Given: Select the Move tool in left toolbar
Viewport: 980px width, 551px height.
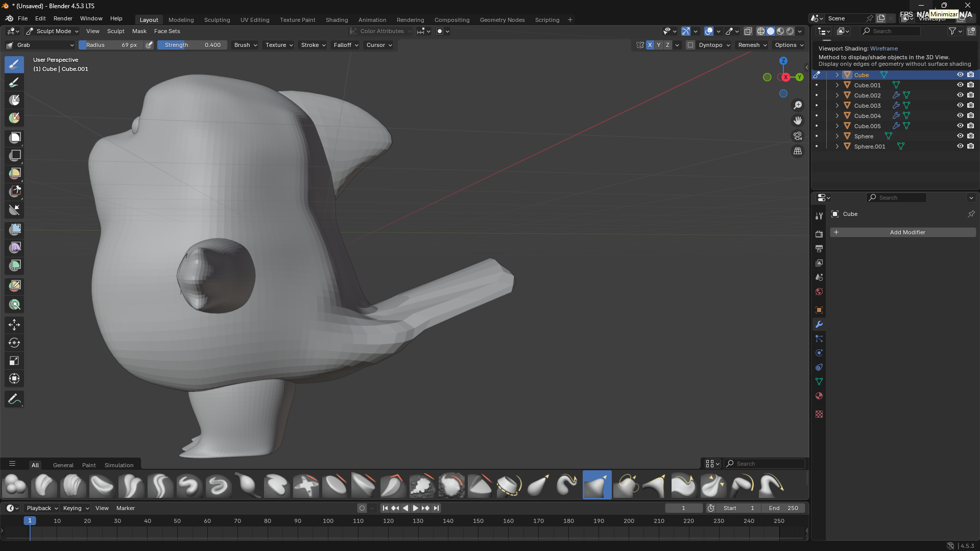Looking at the screenshot, I should point(14,325).
